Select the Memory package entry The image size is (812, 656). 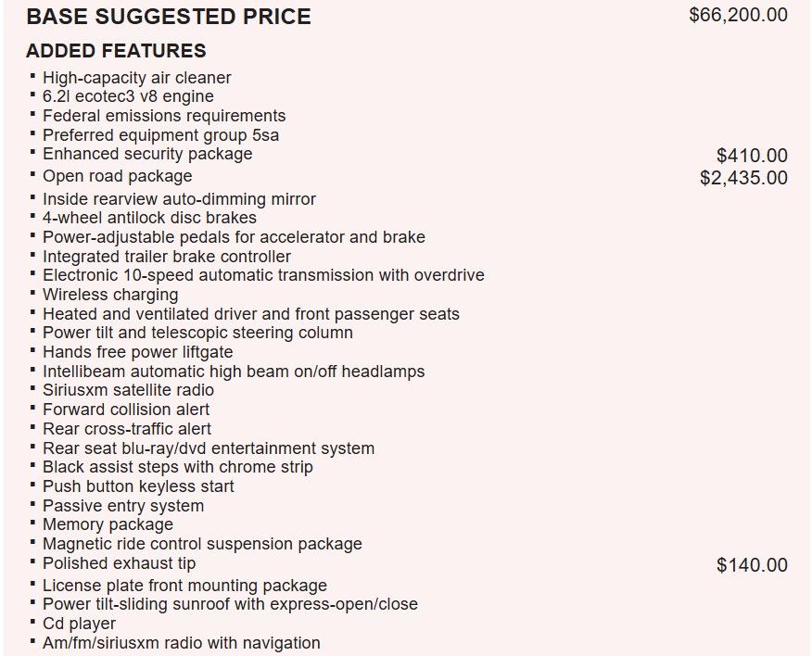coord(108,524)
